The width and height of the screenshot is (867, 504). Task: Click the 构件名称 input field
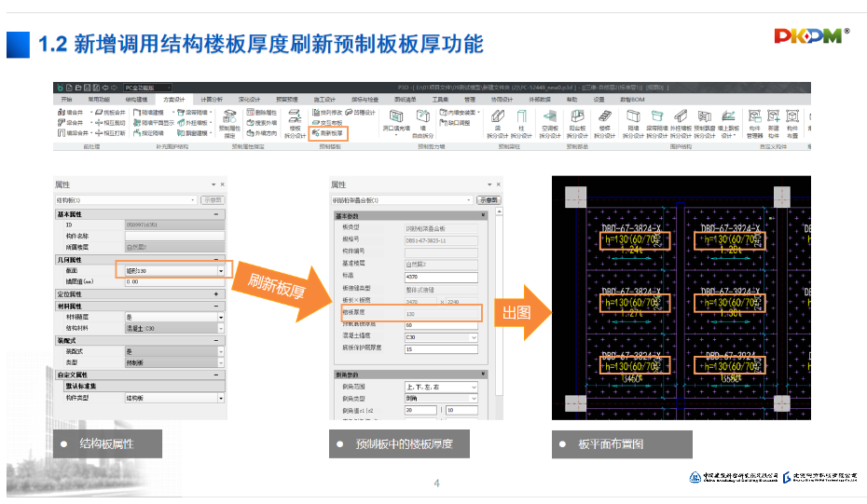point(174,236)
